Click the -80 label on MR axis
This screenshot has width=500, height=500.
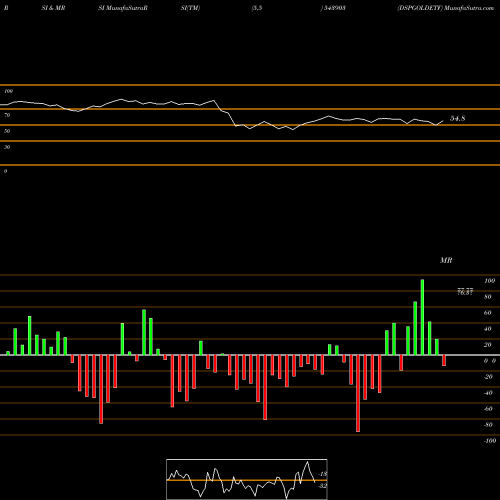(x=488, y=425)
